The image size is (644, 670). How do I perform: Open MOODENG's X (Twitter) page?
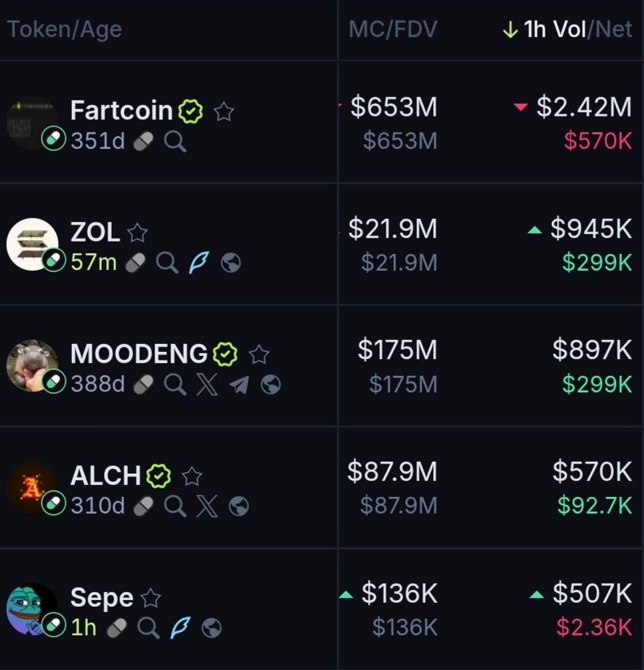(x=208, y=385)
